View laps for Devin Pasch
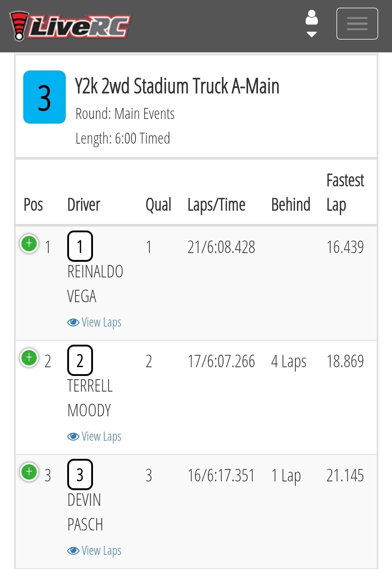Screen dimensions: 392x569 point(94,551)
